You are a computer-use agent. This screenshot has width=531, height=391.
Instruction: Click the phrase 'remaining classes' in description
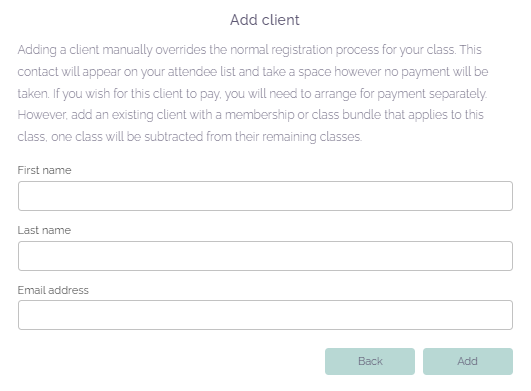click(312, 137)
